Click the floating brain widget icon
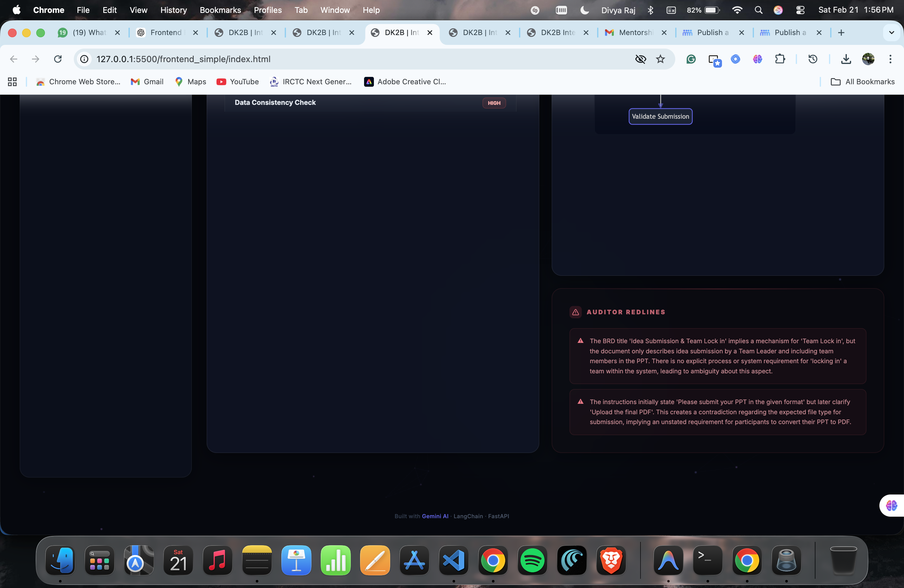 [891, 506]
